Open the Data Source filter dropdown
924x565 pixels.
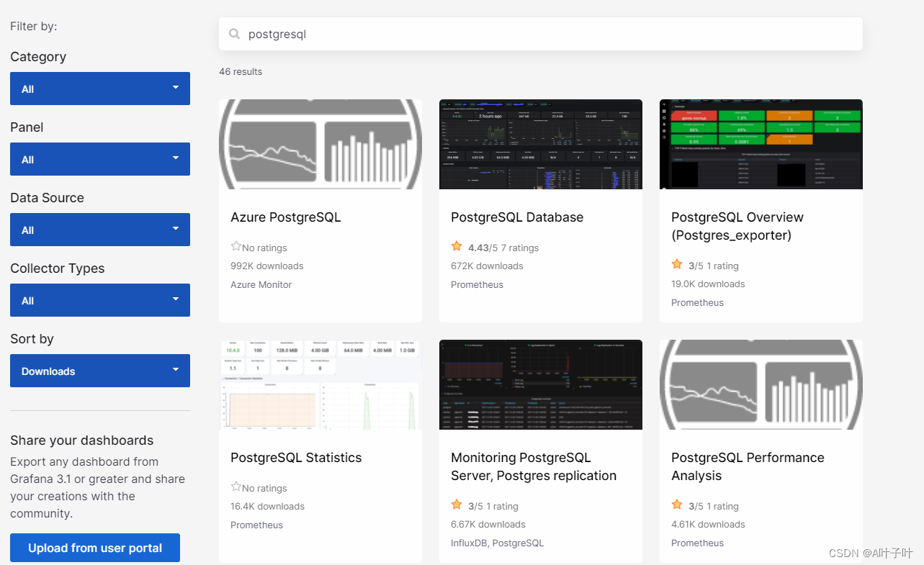point(99,230)
